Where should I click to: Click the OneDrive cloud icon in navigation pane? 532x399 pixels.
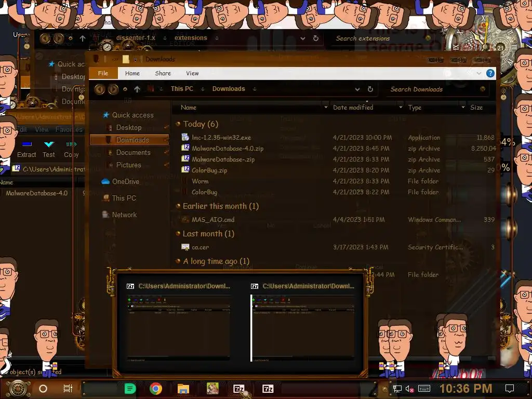[x=105, y=181]
